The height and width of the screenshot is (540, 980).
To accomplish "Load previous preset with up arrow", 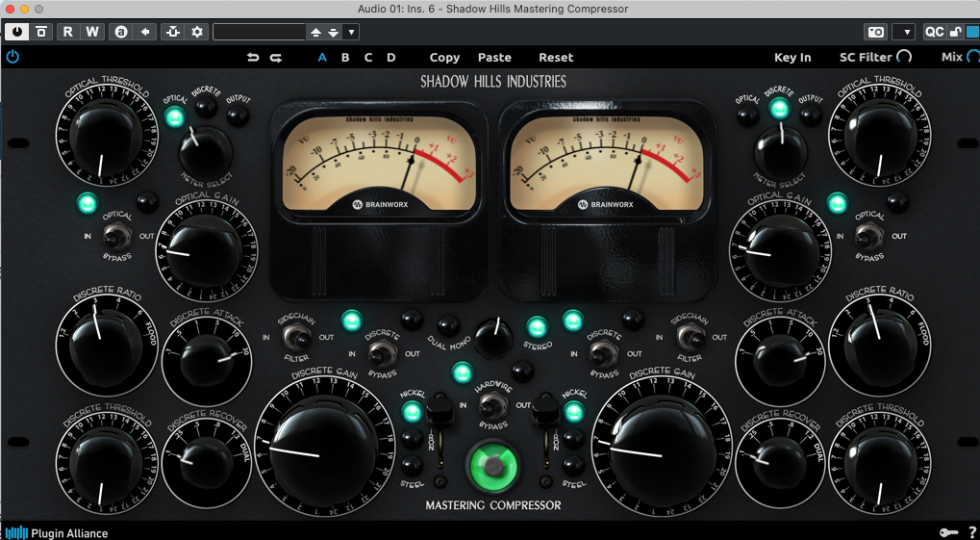I will click(x=315, y=32).
